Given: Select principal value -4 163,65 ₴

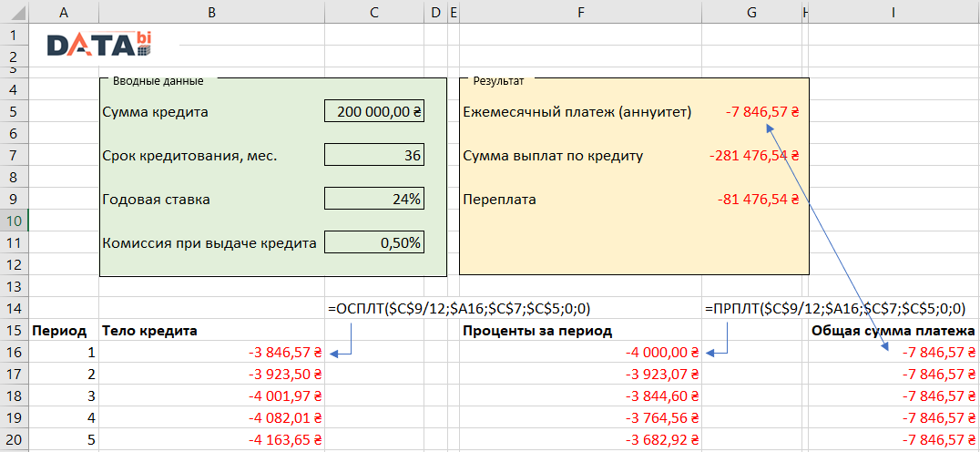Looking at the screenshot, I should (212, 440).
